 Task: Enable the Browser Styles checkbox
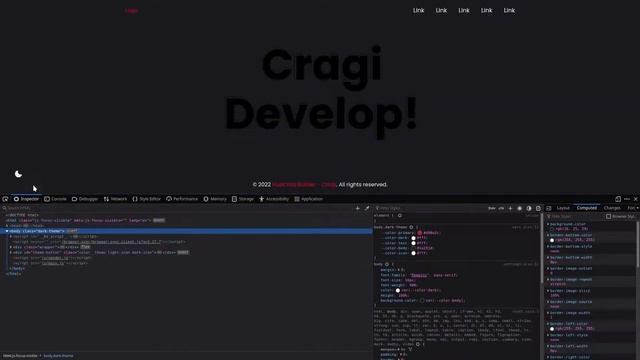coord(609,216)
